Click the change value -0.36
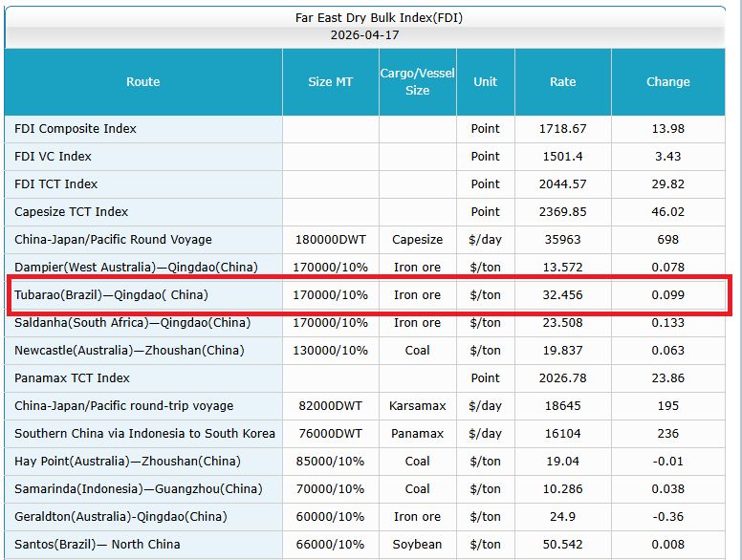This screenshot has height=560, width=742. click(x=668, y=516)
